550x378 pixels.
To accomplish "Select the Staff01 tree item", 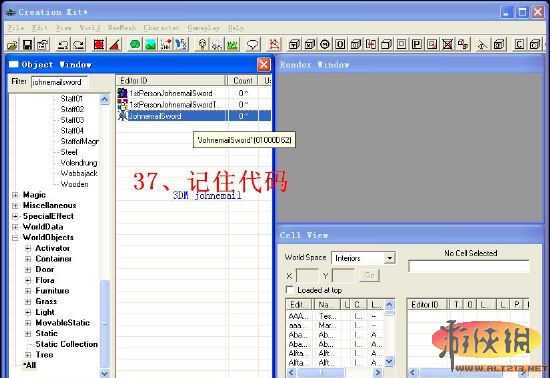I will [x=72, y=99].
